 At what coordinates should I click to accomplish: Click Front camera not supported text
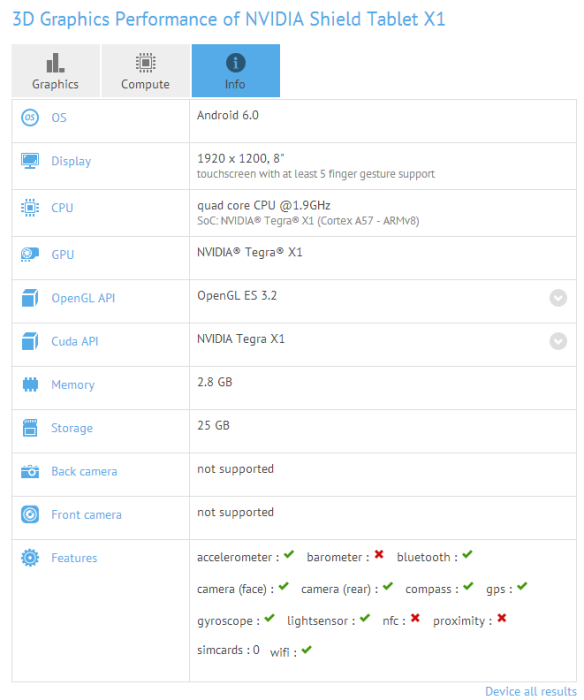[x=235, y=512]
